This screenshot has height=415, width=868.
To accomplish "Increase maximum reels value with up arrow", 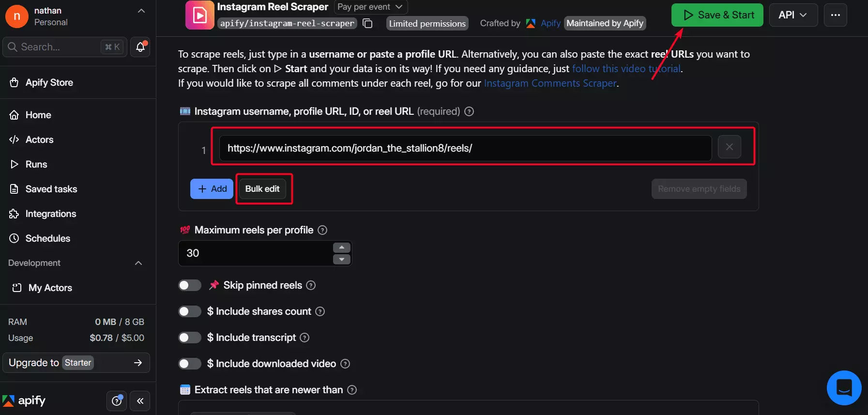I will coord(342,247).
